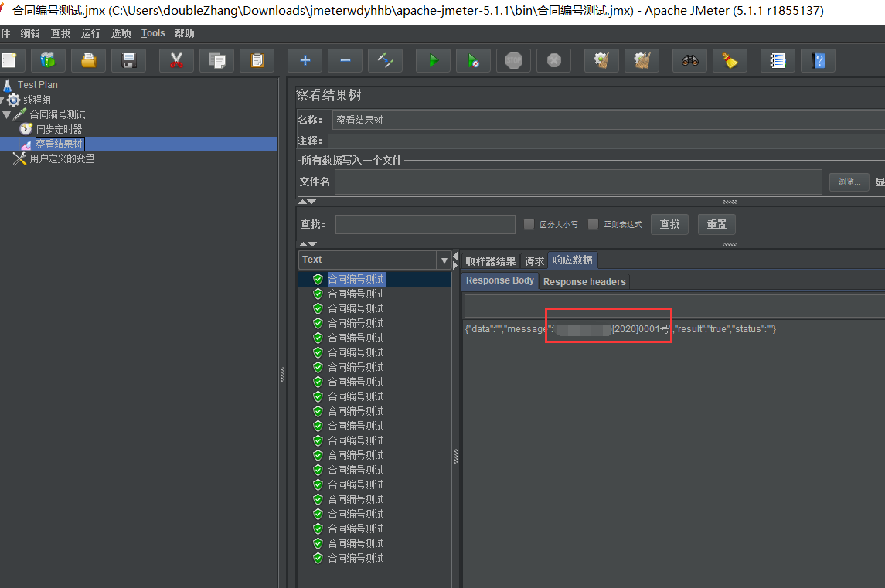
Task: Open the 编辑 menu
Action: [x=30, y=33]
